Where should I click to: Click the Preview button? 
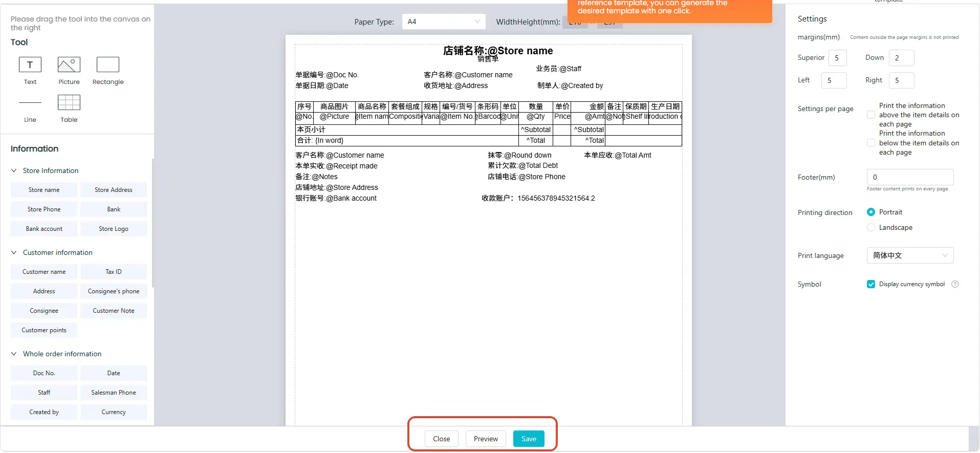pyautogui.click(x=486, y=439)
